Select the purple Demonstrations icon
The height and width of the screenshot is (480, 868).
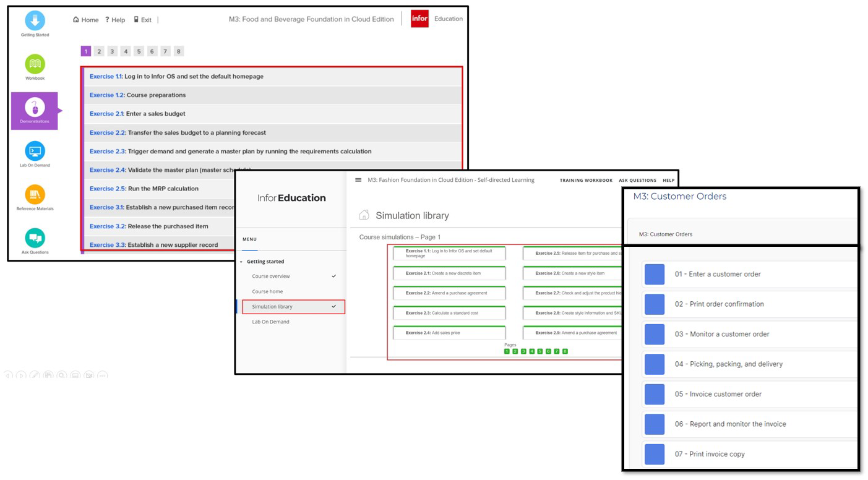[x=35, y=108]
